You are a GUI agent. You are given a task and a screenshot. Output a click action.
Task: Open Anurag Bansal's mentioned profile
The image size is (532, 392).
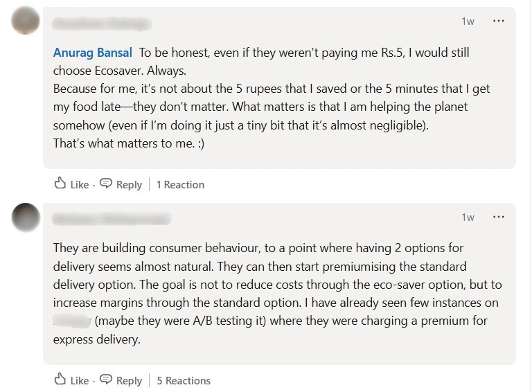tap(92, 53)
